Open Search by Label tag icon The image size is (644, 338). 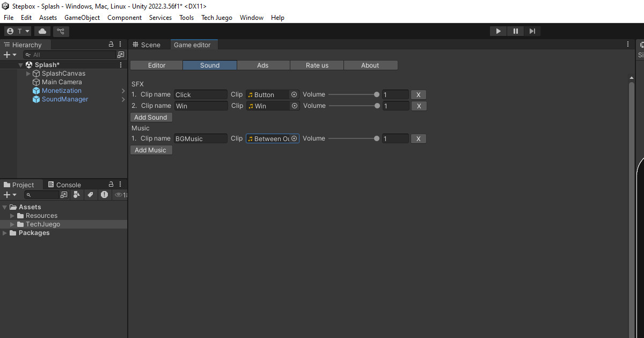pyautogui.click(x=90, y=195)
